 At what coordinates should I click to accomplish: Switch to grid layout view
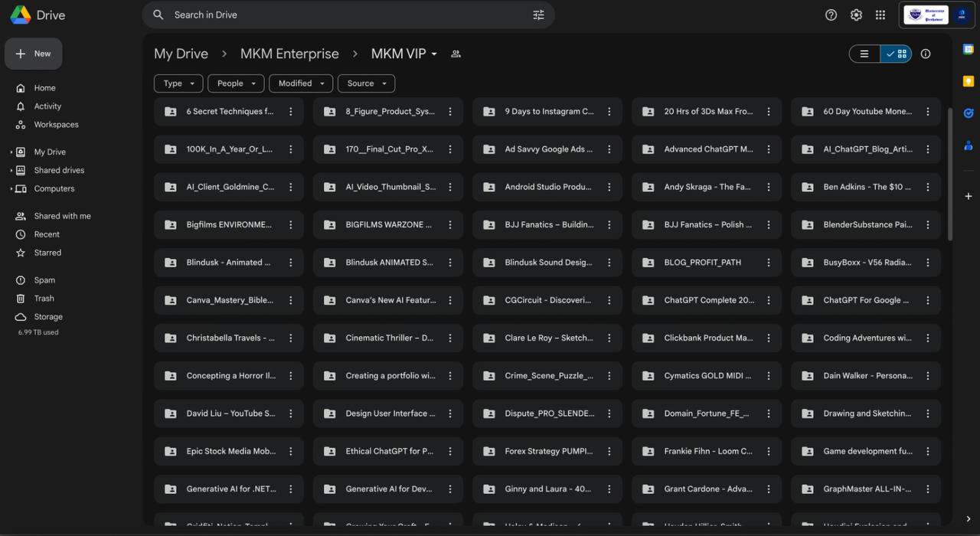pyautogui.click(x=897, y=54)
